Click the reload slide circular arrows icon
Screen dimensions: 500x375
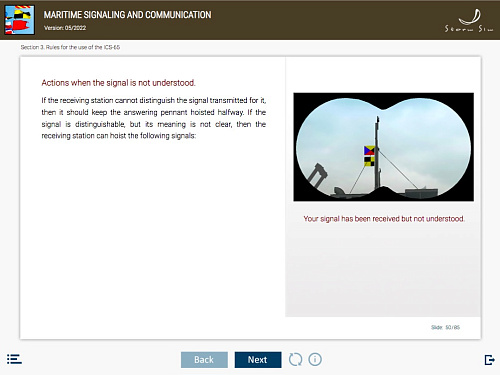pos(295,359)
